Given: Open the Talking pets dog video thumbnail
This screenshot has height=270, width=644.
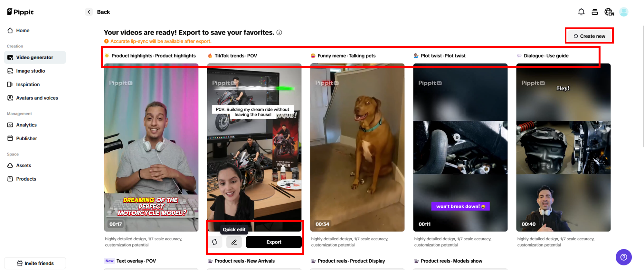Looking at the screenshot, I should (x=357, y=147).
